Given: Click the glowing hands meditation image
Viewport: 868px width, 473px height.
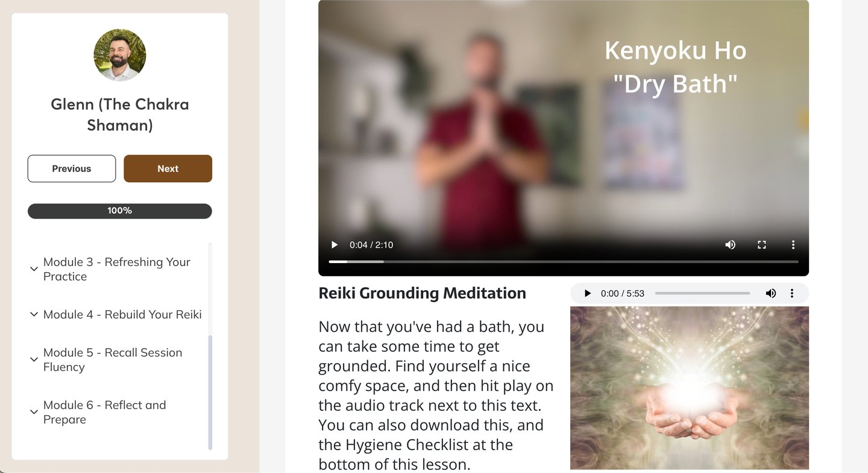Looking at the screenshot, I should tap(690, 388).
